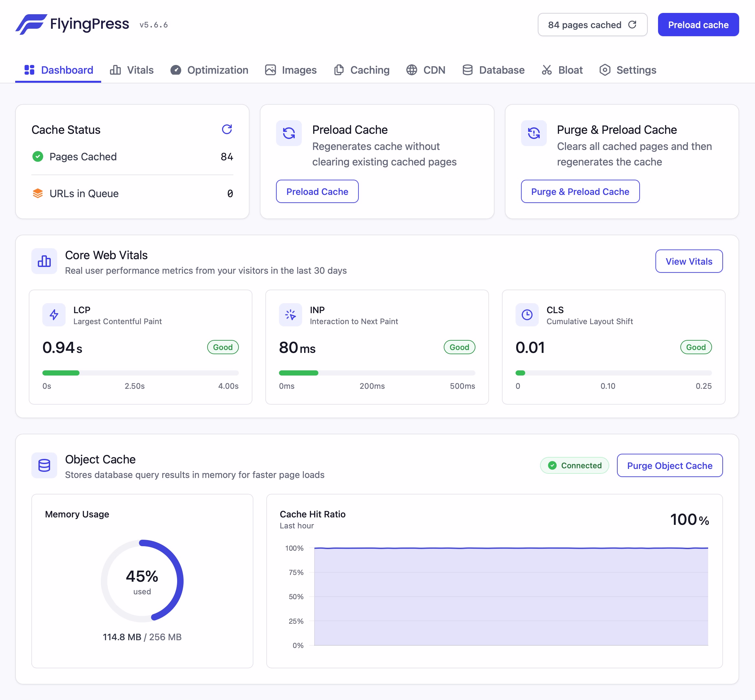Click the Object Cache database icon

(x=44, y=465)
